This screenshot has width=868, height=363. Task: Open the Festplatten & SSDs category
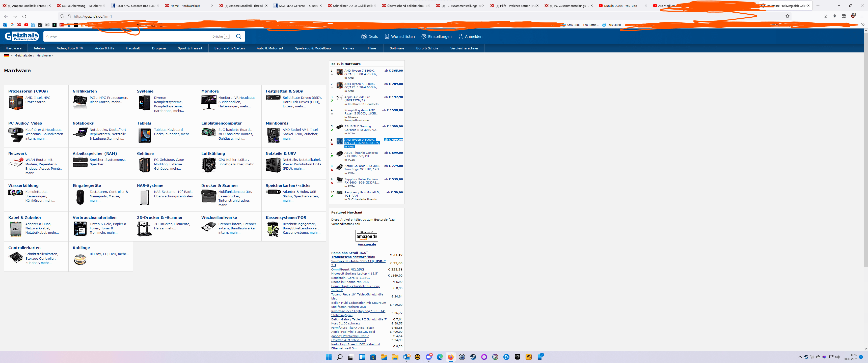pyautogui.click(x=284, y=91)
